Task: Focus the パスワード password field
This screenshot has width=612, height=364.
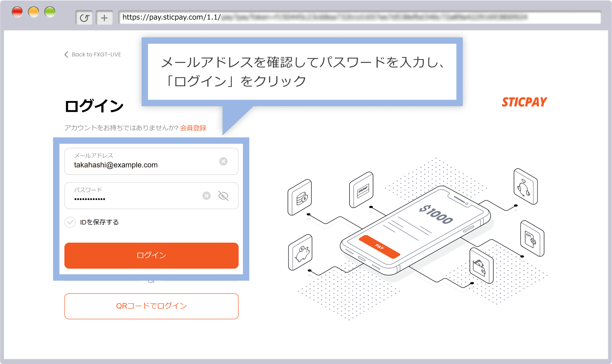Action: pos(151,196)
